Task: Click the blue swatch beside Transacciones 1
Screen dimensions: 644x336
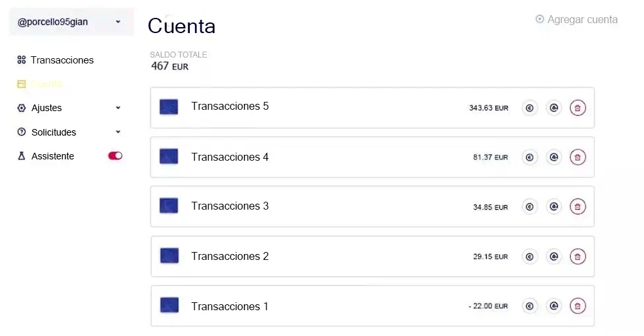Action: pyautogui.click(x=169, y=305)
